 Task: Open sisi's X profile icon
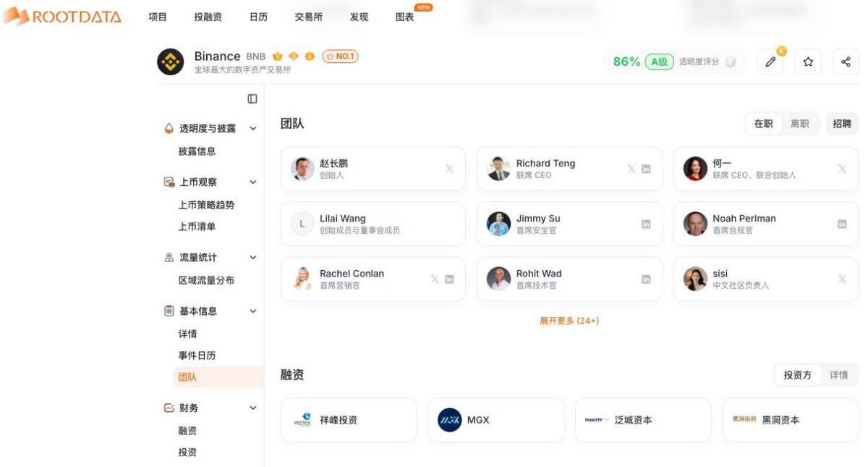pos(842,279)
